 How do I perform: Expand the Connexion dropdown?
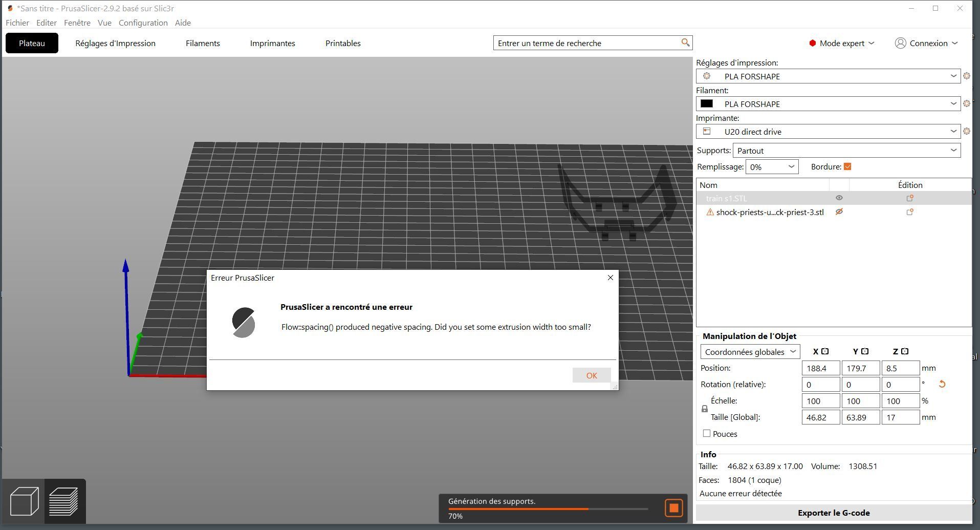click(954, 43)
